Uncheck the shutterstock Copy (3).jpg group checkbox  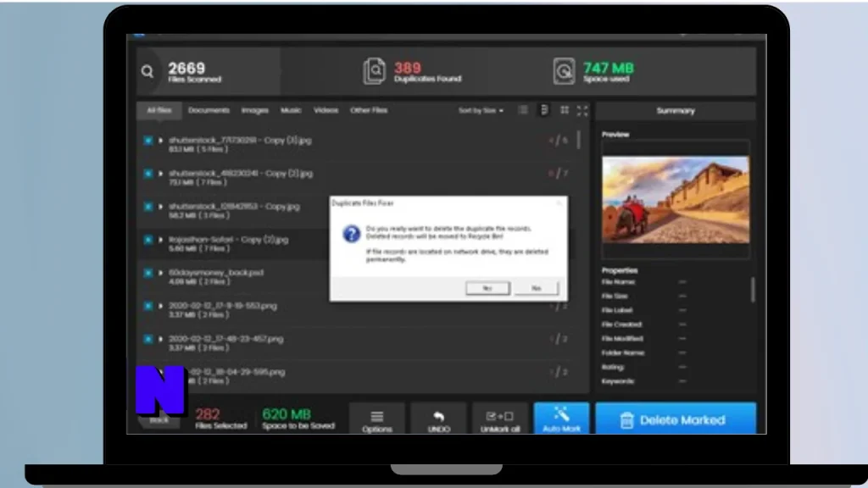pos(147,141)
